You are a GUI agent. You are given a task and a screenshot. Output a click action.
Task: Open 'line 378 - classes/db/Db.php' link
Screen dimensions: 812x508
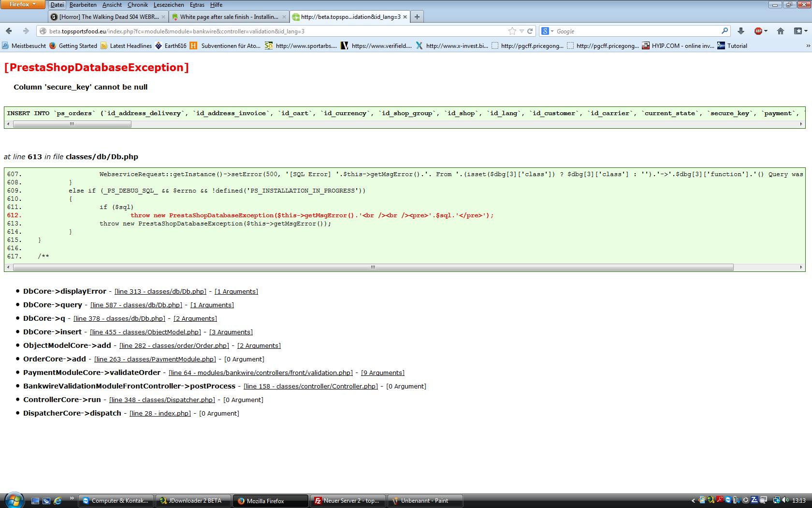pos(119,319)
